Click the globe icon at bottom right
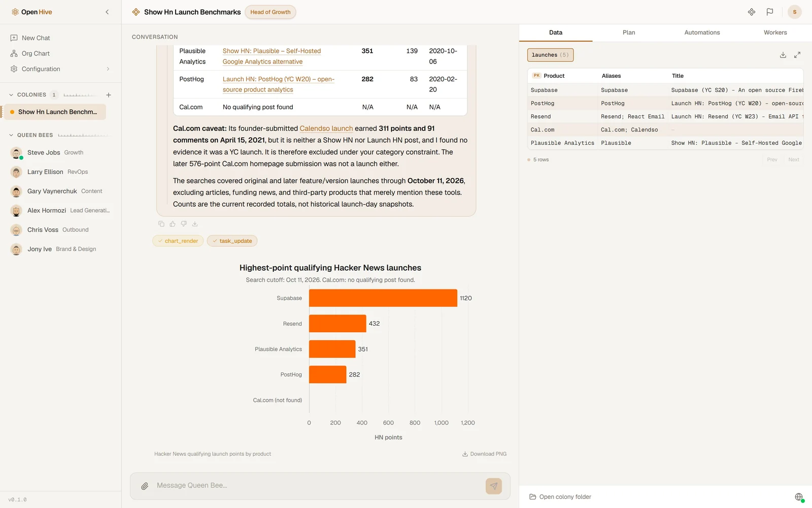Image resolution: width=812 pixels, height=508 pixels. [x=799, y=497]
